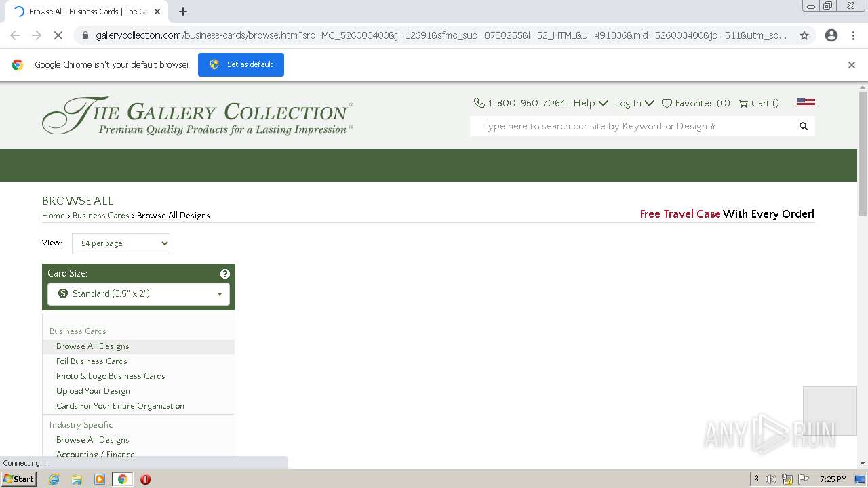Click the US flag country icon
Image resolution: width=868 pixels, height=488 pixels.
[x=806, y=102]
